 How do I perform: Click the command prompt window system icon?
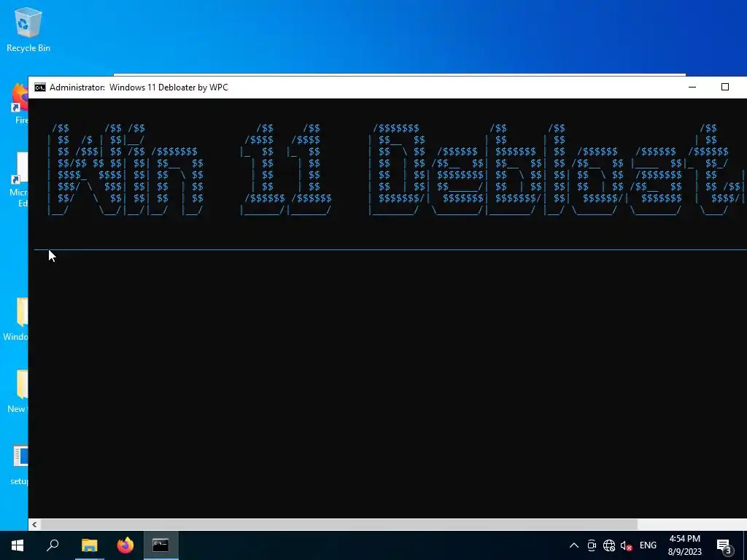tap(40, 87)
